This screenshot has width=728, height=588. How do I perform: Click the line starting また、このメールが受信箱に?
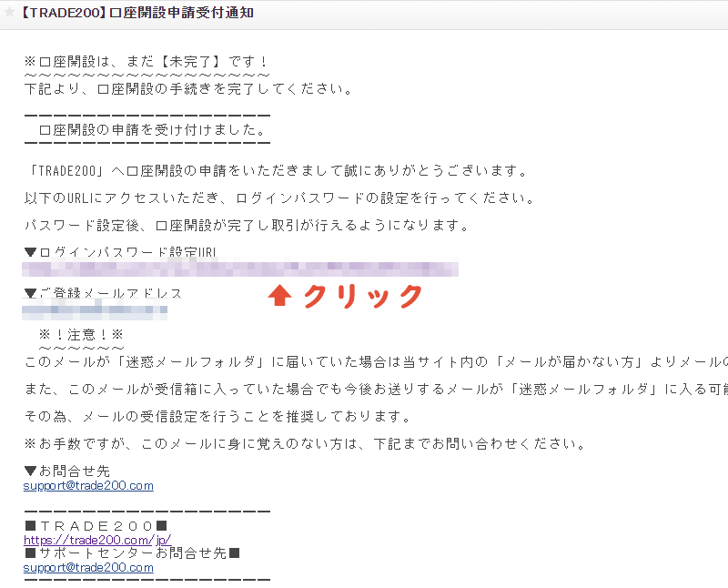tap(376, 390)
